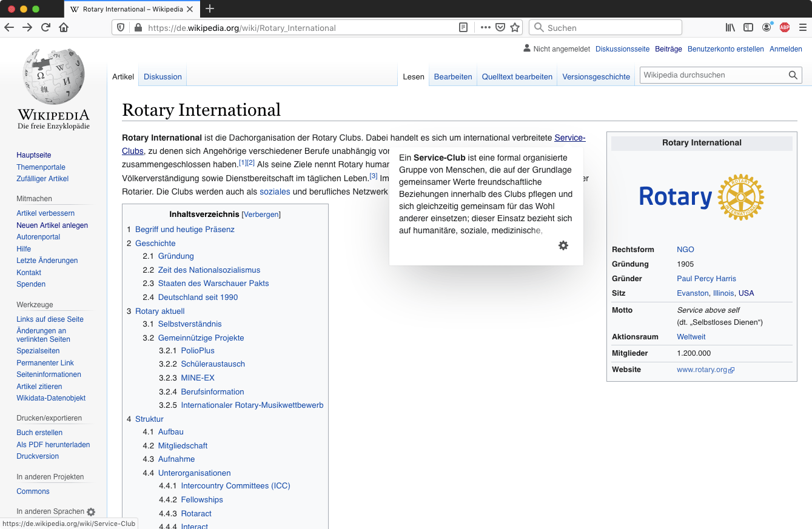Image resolution: width=812 pixels, height=529 pixels.
Task: Click the Anmelden link
Action: pos(786,49)
